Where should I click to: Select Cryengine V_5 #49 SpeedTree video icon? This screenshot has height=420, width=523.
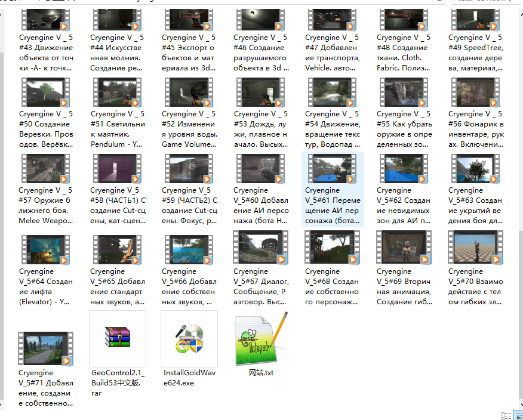475,20
